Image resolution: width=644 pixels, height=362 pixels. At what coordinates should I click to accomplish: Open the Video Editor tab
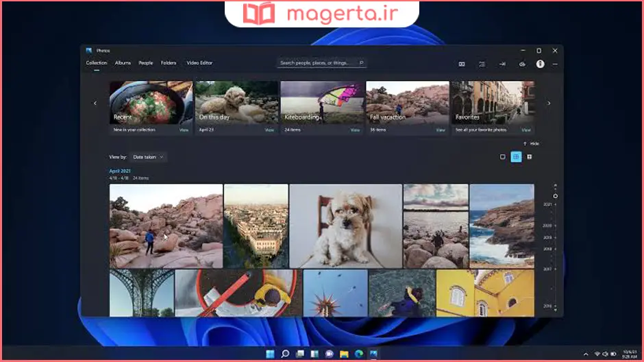pyautogui.click(x=199, y=63)
